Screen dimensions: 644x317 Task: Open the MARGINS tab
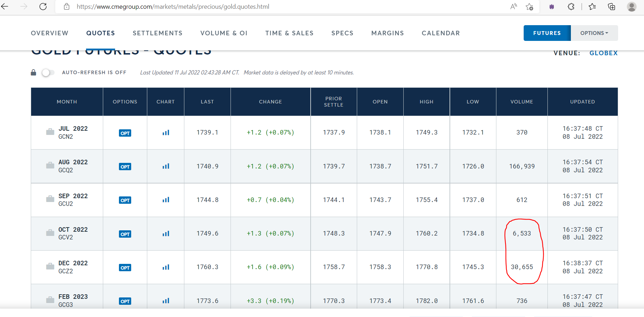[x=388, y=33]
